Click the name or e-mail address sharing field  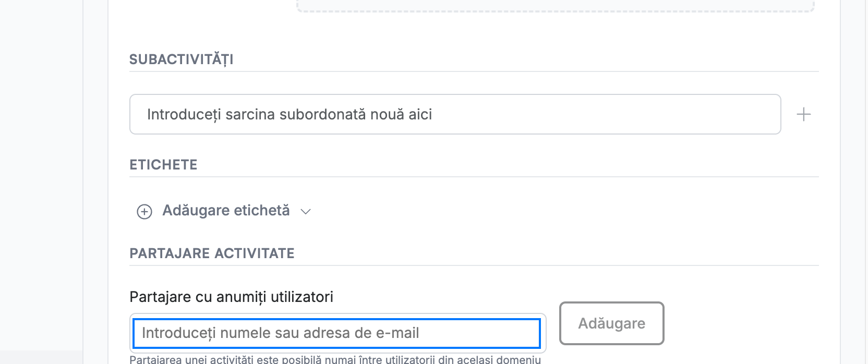(336, 333)
